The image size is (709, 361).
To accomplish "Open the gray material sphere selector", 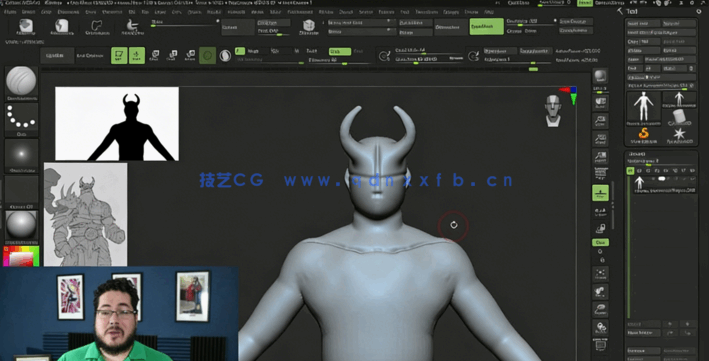I will (21, 225).
